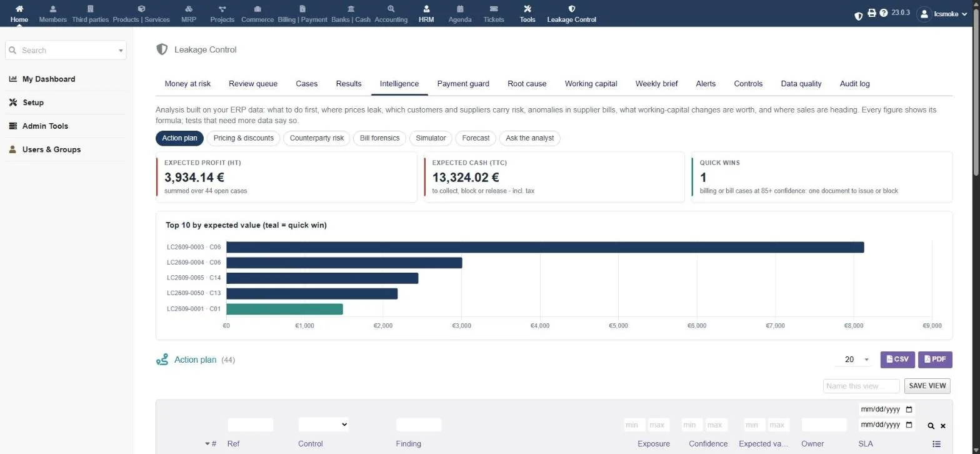Open the Home menu icon

[x=19, y=9]
